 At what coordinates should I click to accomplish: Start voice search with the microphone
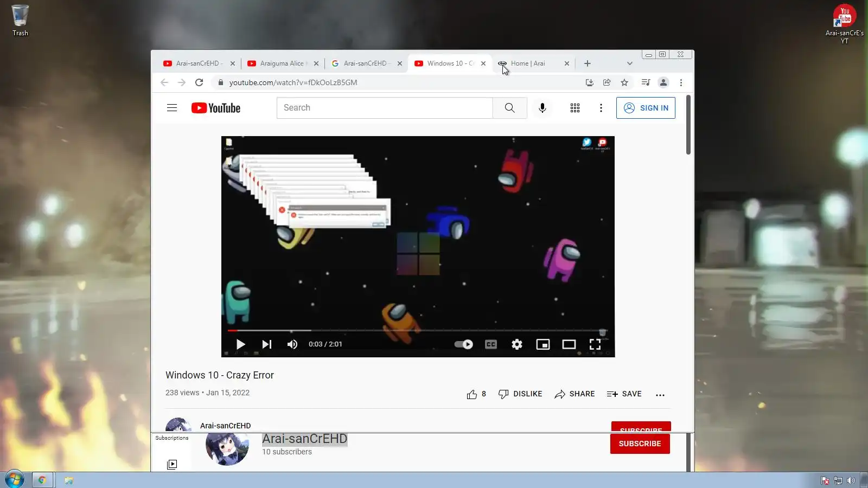(x=542, y=108)
